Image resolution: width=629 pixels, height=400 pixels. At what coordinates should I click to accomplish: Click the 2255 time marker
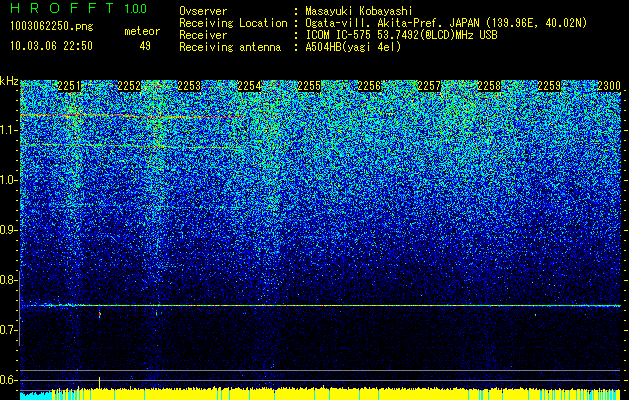click(x=309, y=86)
